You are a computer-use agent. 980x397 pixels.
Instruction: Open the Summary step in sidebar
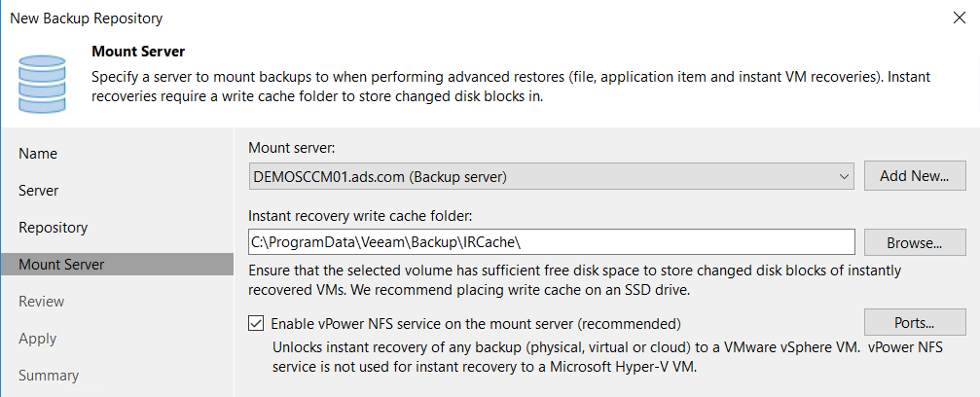point(49,376)
